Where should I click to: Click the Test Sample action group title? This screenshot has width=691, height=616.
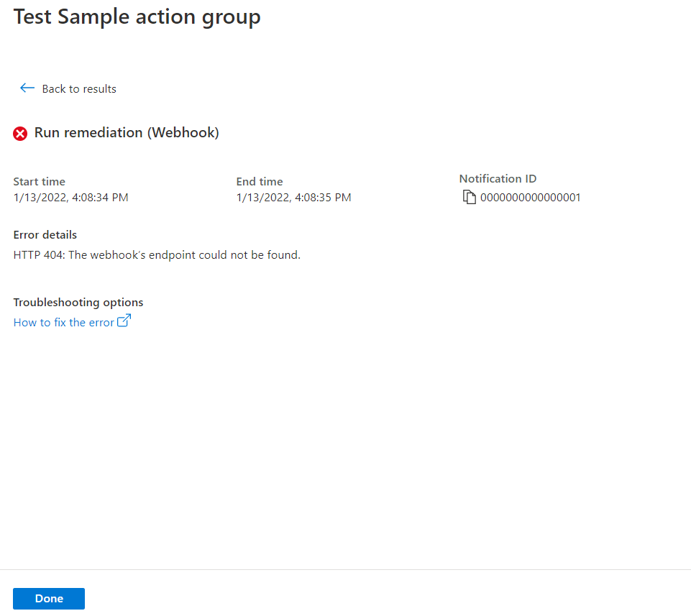[137, 17]
